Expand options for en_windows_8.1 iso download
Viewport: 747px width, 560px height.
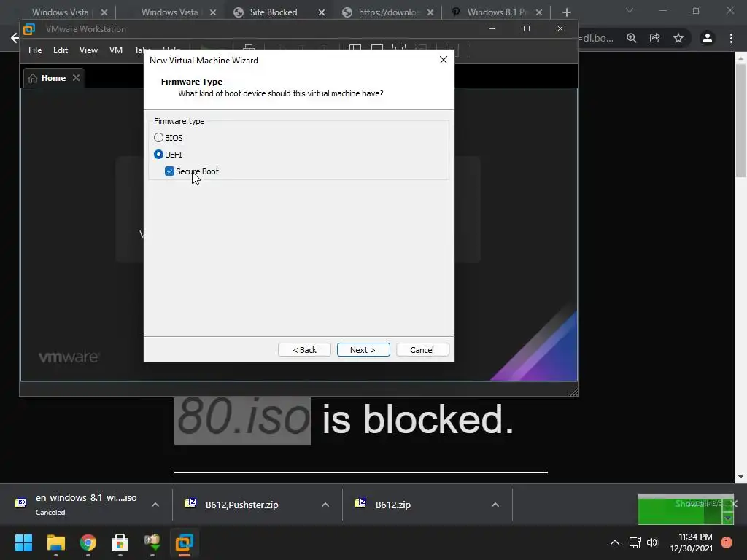click(155, 505)
